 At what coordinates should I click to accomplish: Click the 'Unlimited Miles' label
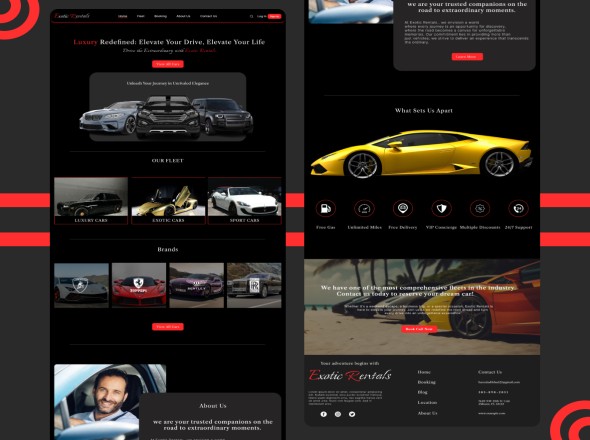pyautogui.click(x=364, y=227)
